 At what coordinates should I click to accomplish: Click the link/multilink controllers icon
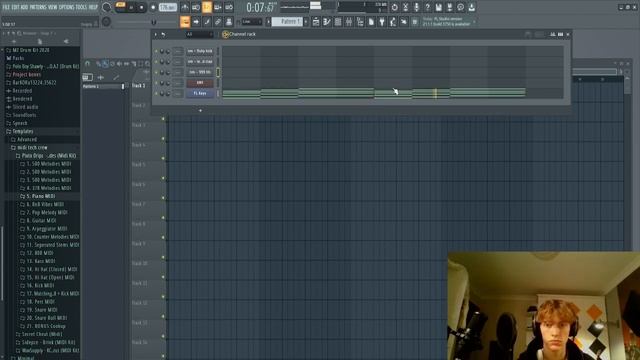218,22
